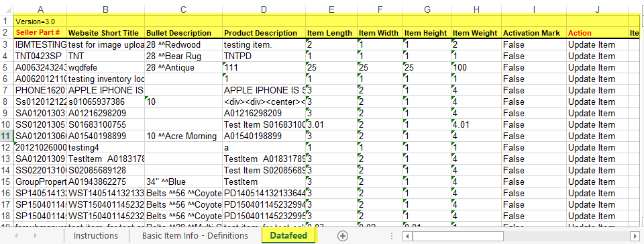Add a new sheet with plus icon
Screen dimensions: 644x244
click(343, 235)
